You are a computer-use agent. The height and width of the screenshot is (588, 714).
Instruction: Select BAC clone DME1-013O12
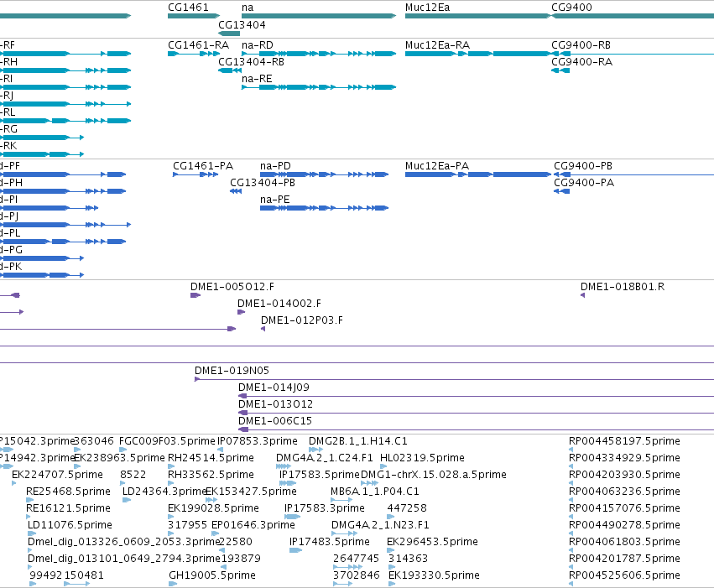pyautogui.click(x=275, y=404)
